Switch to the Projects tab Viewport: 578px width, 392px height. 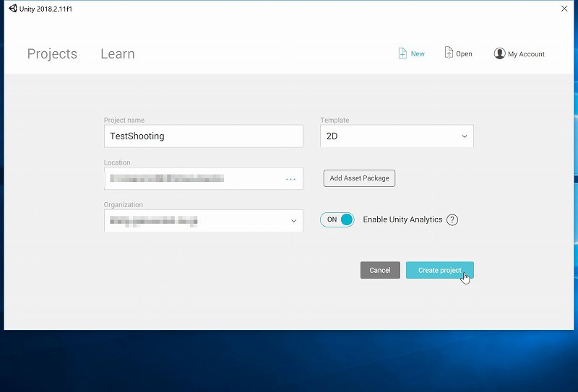52,54
